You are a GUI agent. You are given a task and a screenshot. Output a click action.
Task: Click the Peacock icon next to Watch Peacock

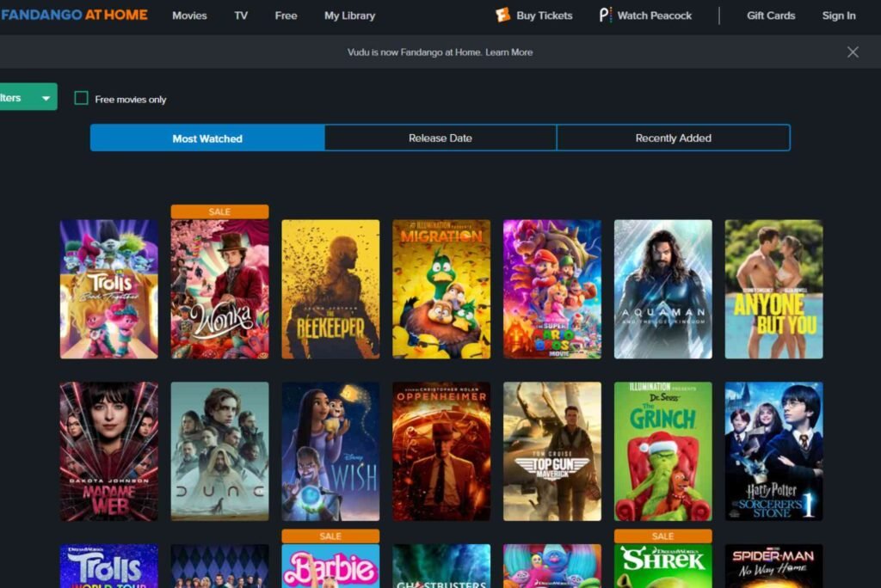click(x=603, y=15)
